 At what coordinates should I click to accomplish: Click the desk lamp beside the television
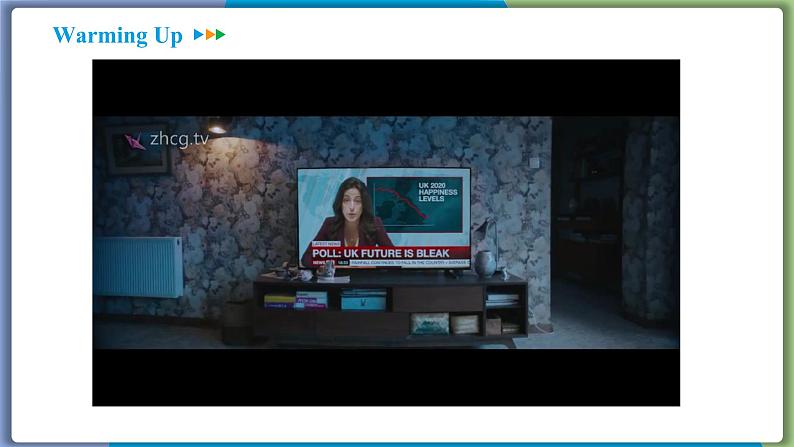[x=485, y=232]
